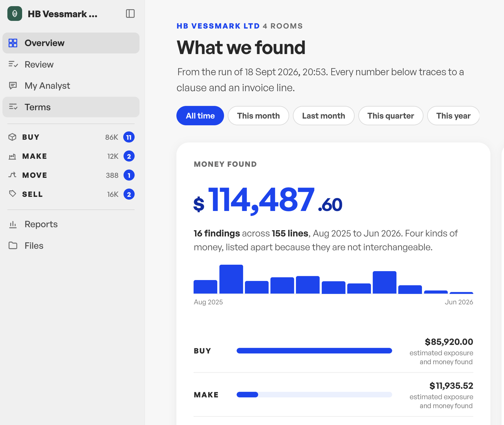This screenshot has height=425, width=504.
Task: Click the My Analyst chat icon
Action: (x=13, y=86)
